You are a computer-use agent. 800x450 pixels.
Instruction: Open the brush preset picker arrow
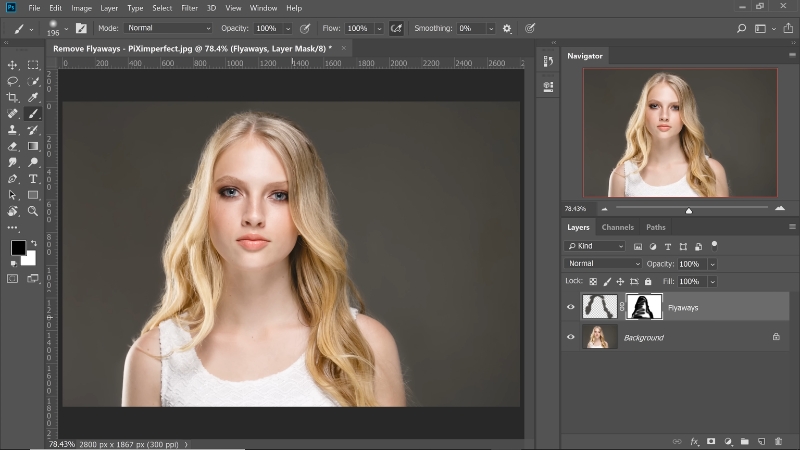[66, 29]
